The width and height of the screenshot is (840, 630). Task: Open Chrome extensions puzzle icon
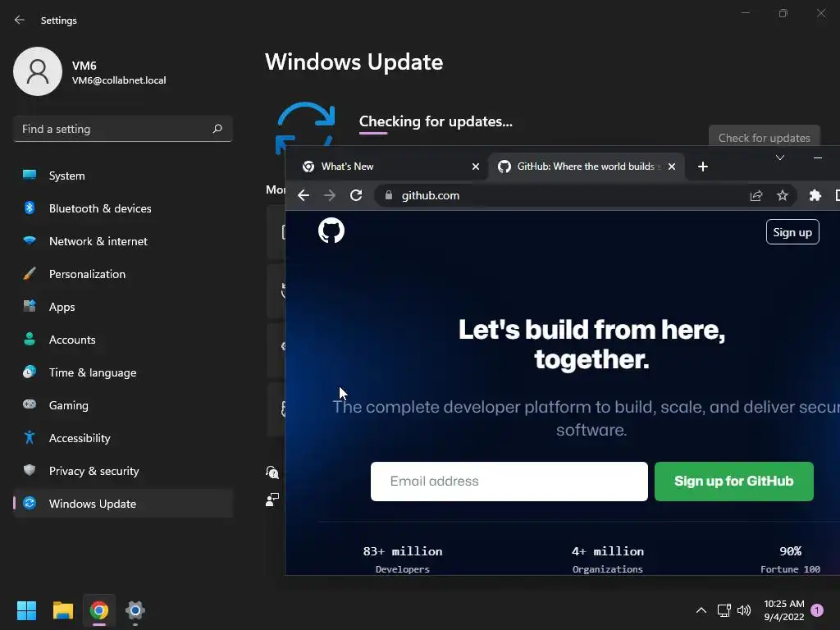(815, 195)
